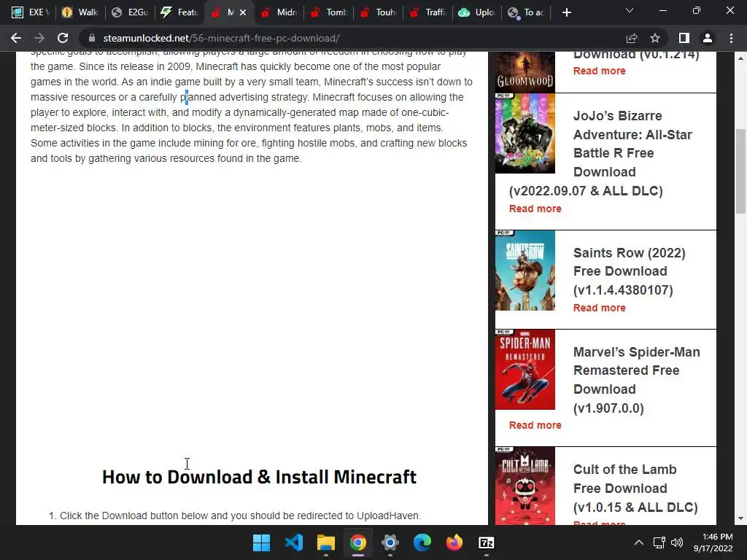Click the Chrome taskbar icon
The width and height of the screenshot is (747, 560).
(x=357, y=542)
